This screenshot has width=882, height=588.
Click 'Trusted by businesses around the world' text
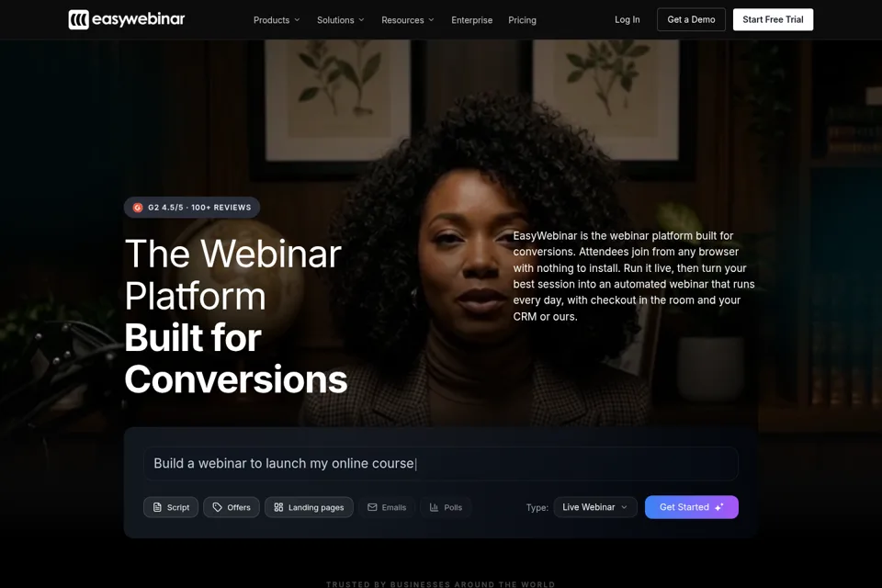[x=441, y=584]
